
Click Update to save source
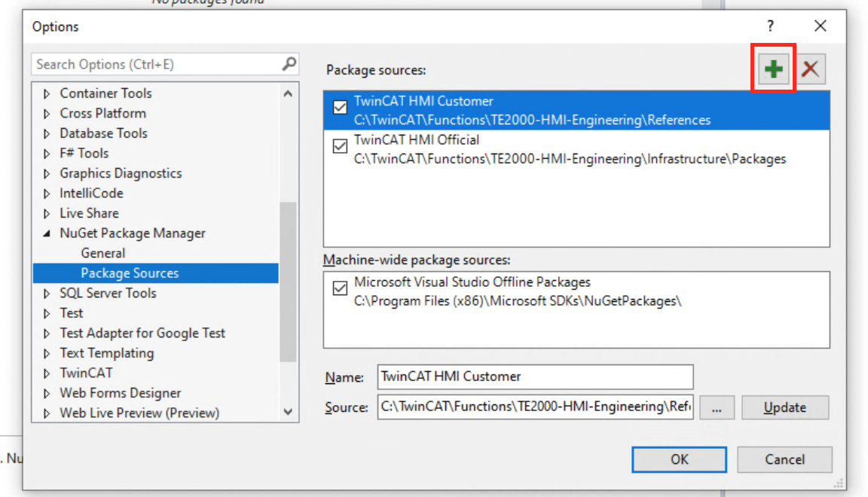pyautogui.click(x=785, y=407)
